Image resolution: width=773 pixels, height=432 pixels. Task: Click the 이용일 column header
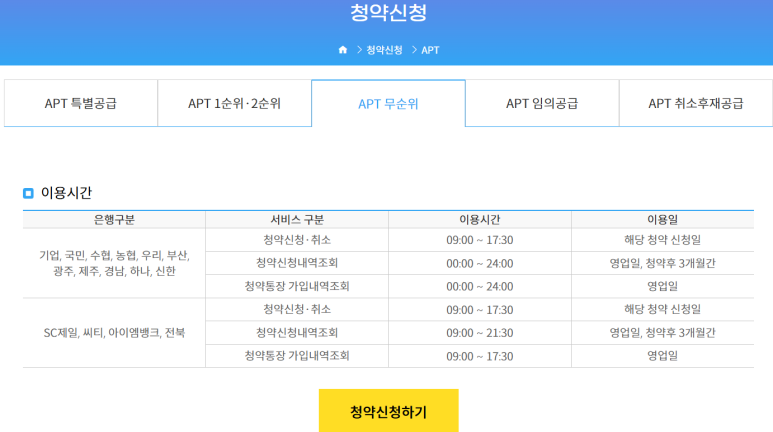pos(663,219)
